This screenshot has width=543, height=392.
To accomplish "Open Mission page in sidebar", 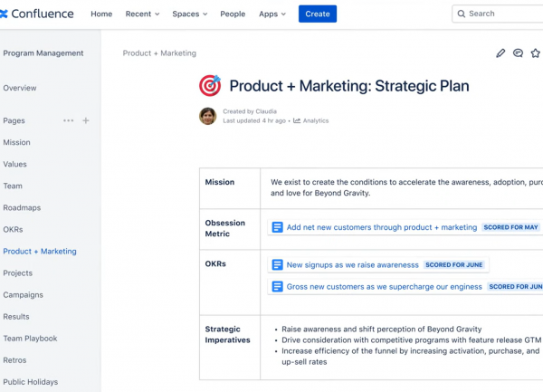I will coord(16,142).
